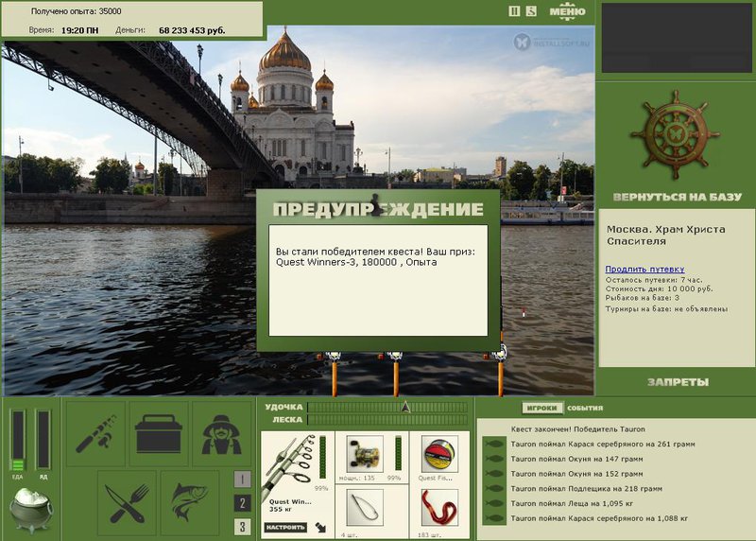Select the hook thumbnail
Viewport: 756px width, 541px height.
click(x=365, y=507)
